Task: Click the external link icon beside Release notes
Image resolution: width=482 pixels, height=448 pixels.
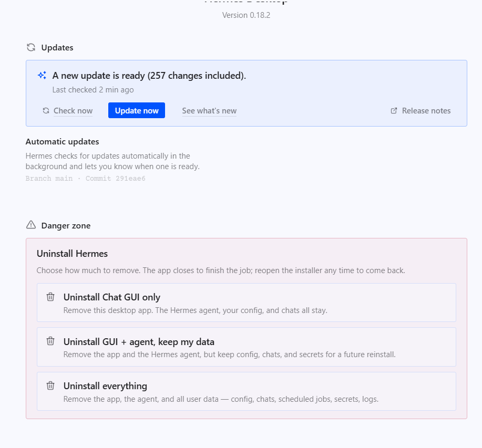Action: point(394,110)
